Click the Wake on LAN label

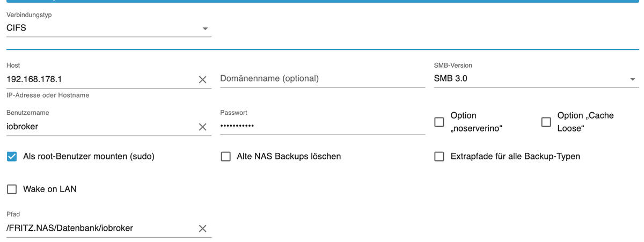(50, 189)
